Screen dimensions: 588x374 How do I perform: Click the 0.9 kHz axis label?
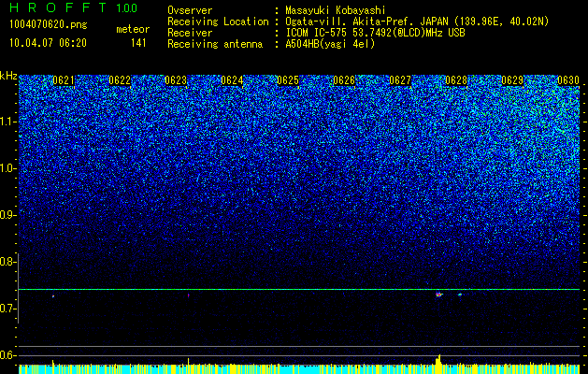click(7, 215)
